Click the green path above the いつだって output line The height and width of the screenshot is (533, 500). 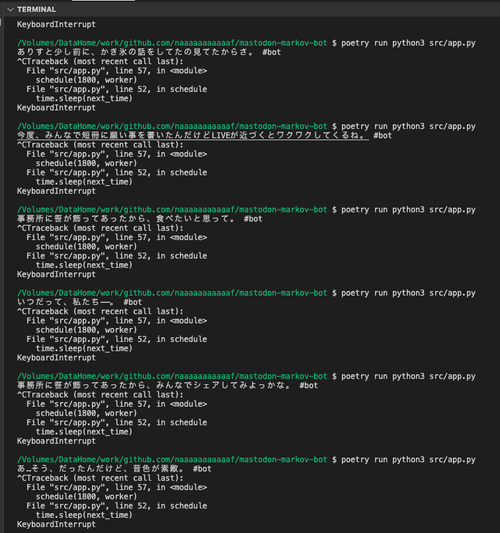point(172,293)
